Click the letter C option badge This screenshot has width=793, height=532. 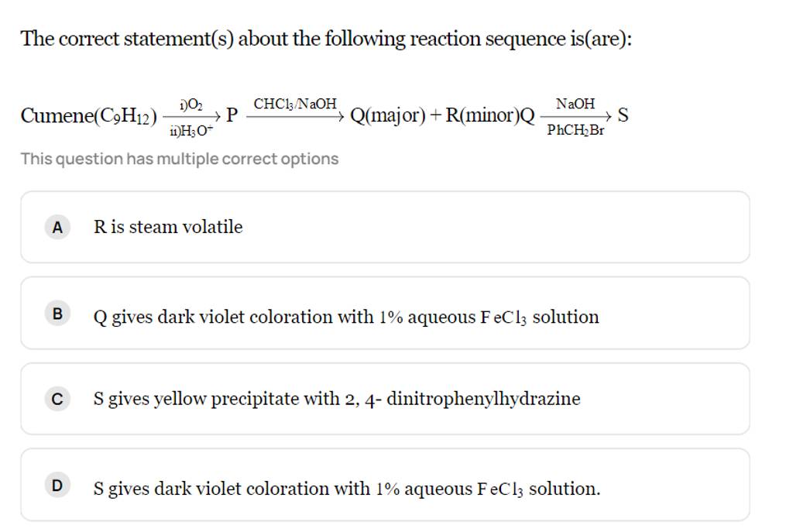pos(56,400)
